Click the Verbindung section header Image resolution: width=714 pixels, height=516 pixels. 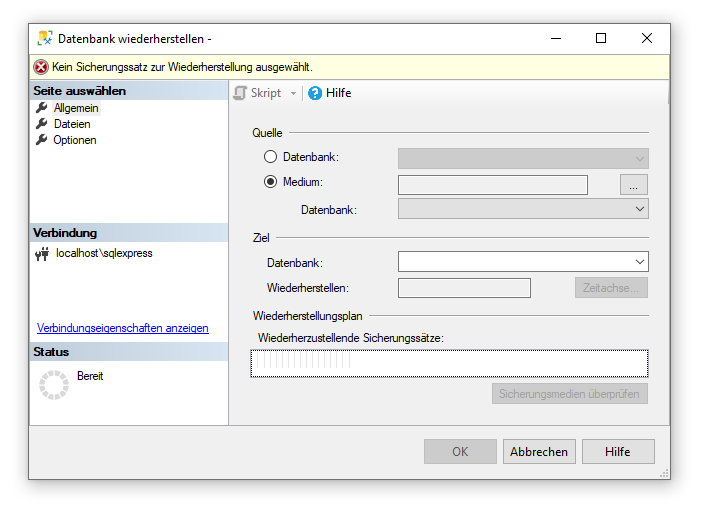tap(129, 233)
